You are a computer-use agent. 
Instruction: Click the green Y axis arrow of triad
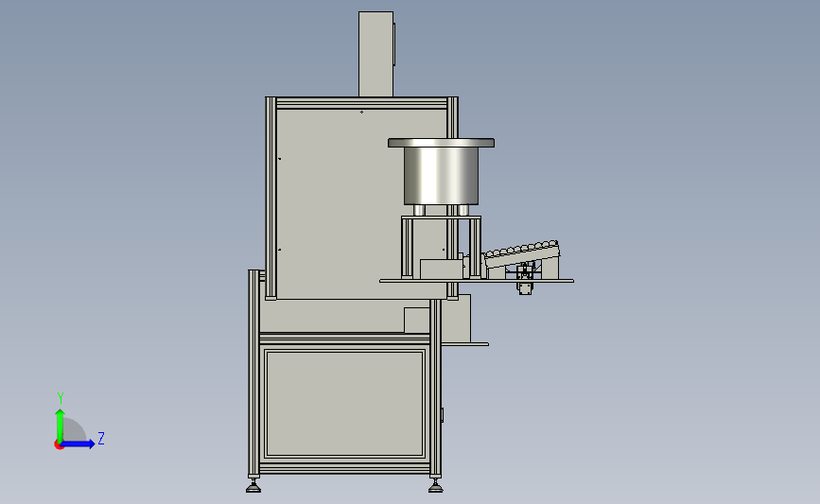[60, 425]
